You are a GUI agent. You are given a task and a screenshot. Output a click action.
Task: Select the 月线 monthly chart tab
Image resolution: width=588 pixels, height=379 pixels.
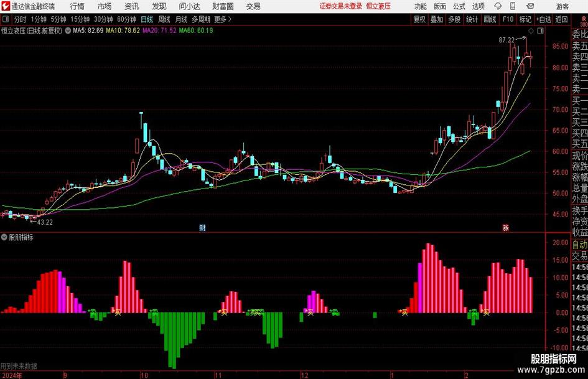point(181,19)
